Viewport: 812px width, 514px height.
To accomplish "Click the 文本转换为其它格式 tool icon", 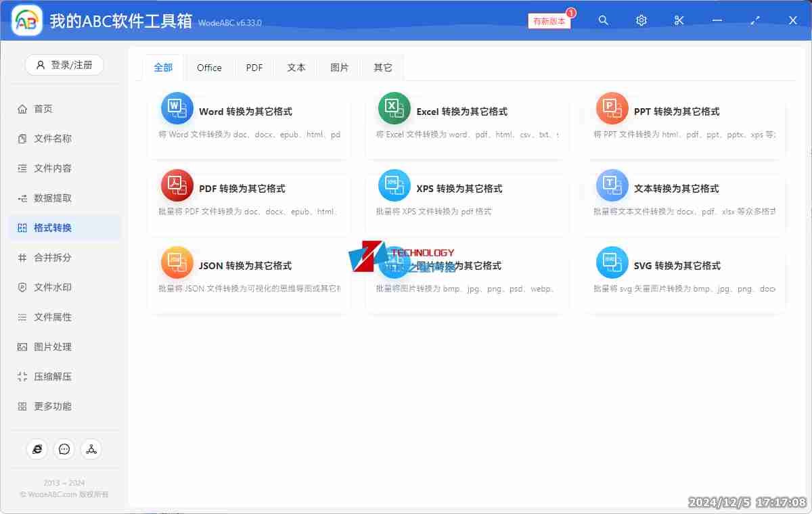I will (x=612, y=185).
